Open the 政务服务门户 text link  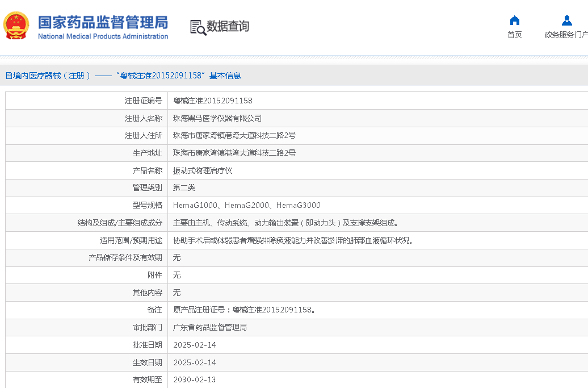566,35
